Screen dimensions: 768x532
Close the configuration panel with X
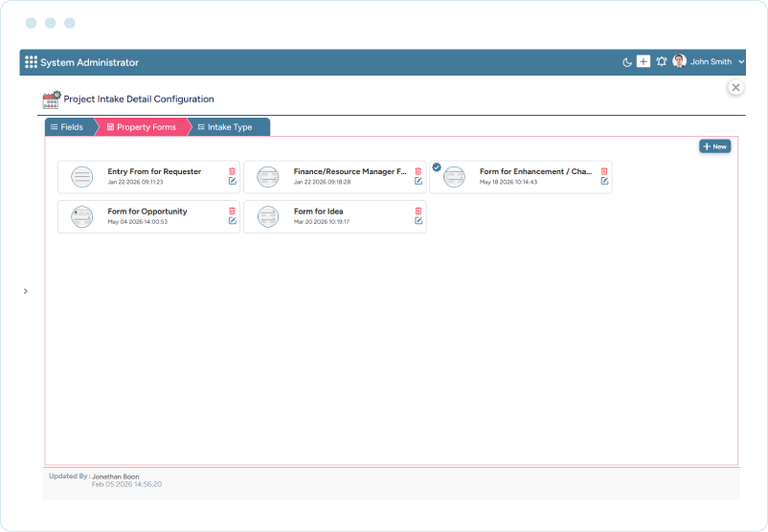coord(735,88)
